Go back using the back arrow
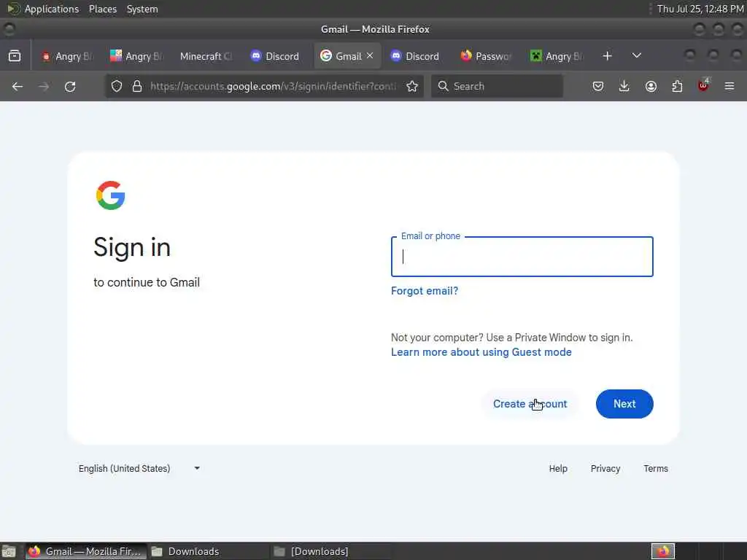The width and height of the screenshot is (747, 560). [x=18, y=86]
